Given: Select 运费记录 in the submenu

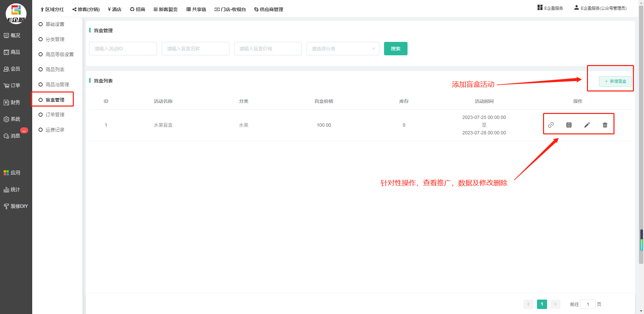Looking at the screenshot, I should pyautogui.click(x=55, y=130).
